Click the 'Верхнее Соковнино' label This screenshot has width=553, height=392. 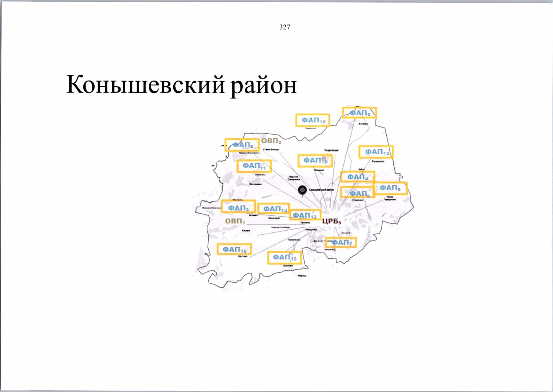coord(293,178)
